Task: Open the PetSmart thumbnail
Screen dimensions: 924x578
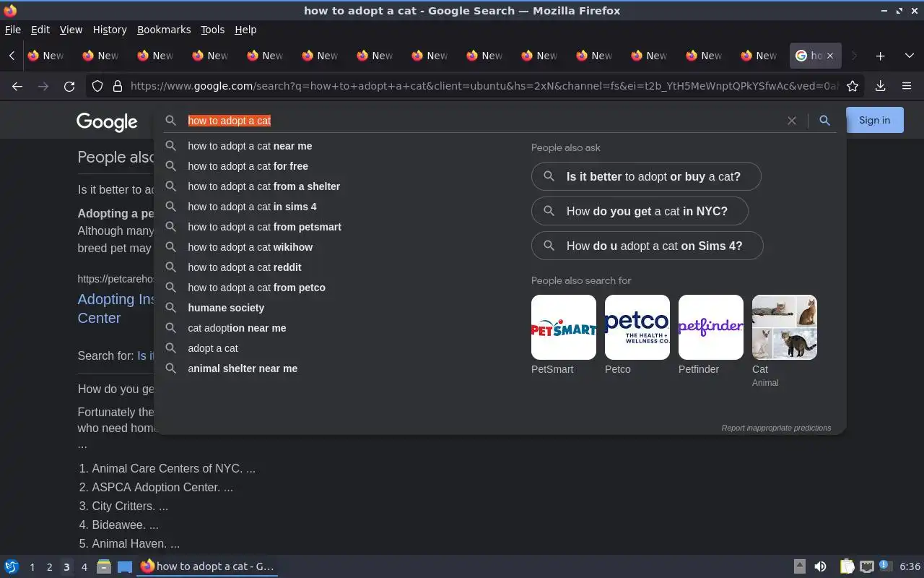Action: click(x=564, y=327)
